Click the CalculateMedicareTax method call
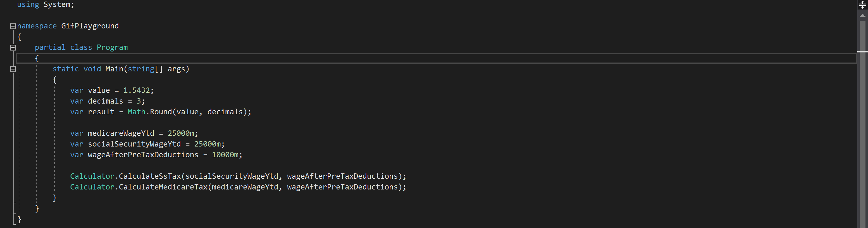Viewport: 868px width, 228px height. click(x=163, y=187)
